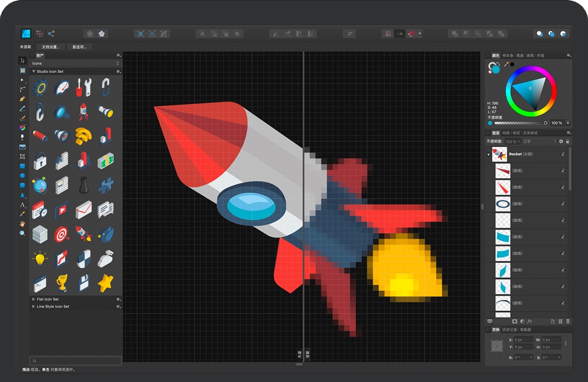Viewport: 588px width, 382px height.
Task: Click the 首选项 (Preferences) button
Action: [x=80, y=46]
